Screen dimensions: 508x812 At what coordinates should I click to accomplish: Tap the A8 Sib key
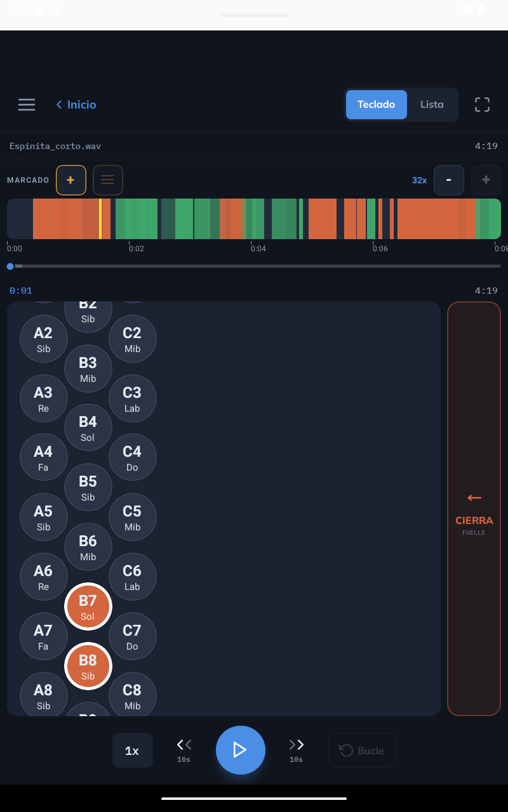pyautogui.click(x=44, y=696)
